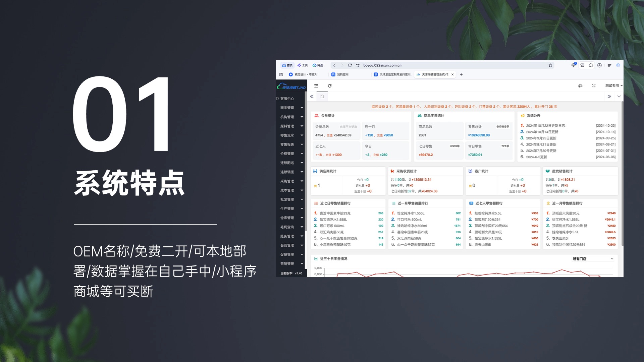
Task: Click the home tab icon
Action: 322,97
